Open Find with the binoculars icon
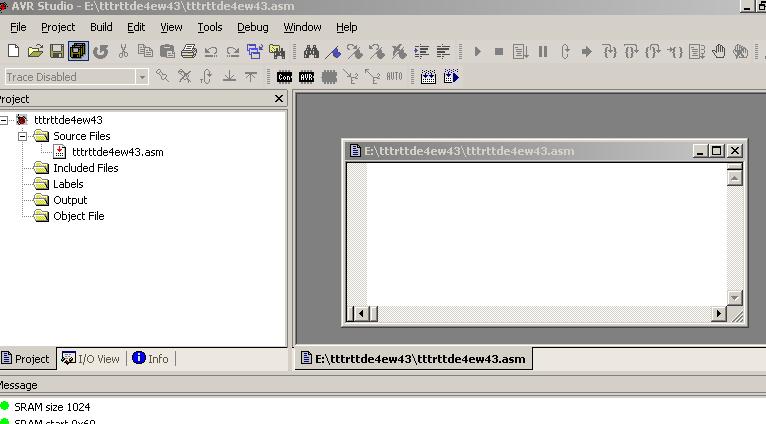Image resolution: width=766 pixels, height=424 pixels. 311,51
